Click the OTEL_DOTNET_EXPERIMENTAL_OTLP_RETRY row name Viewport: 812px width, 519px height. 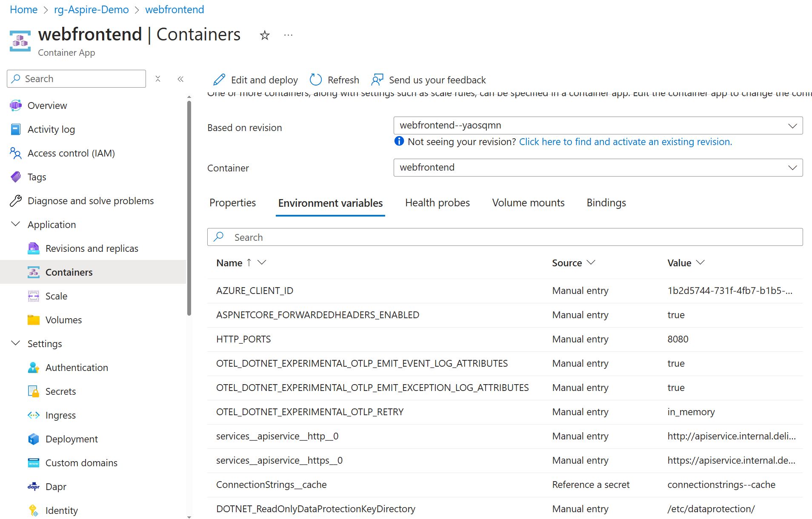coord(310,412)
